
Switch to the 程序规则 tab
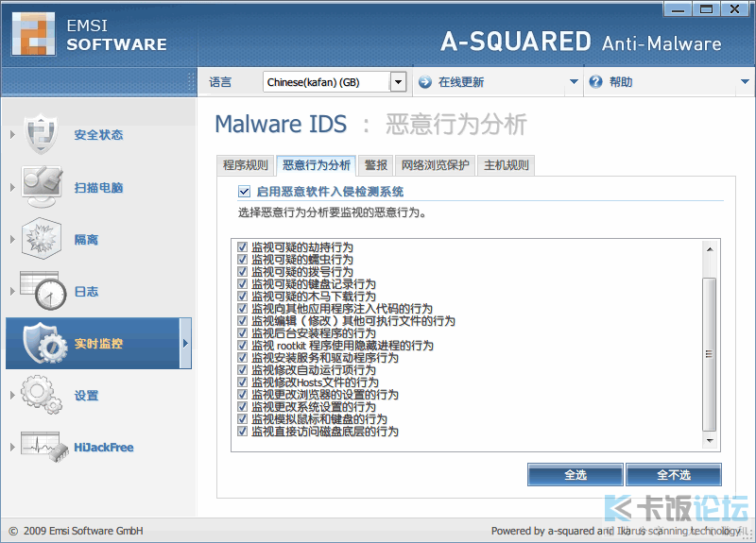click(246, 165)
